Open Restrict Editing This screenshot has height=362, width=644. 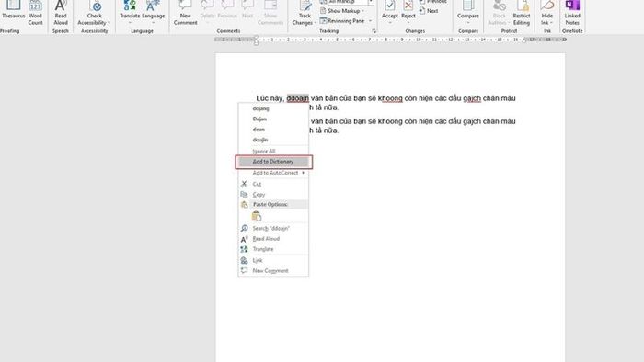[522, 13]
